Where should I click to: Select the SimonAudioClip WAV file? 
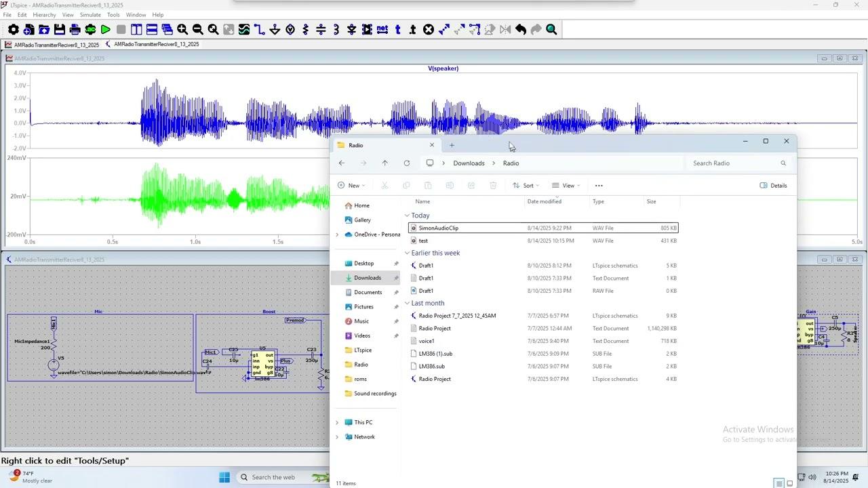coord(543,228)
